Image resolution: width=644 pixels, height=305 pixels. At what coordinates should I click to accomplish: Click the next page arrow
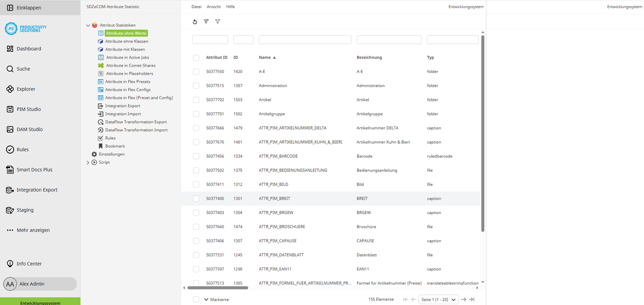click(463, 299)
